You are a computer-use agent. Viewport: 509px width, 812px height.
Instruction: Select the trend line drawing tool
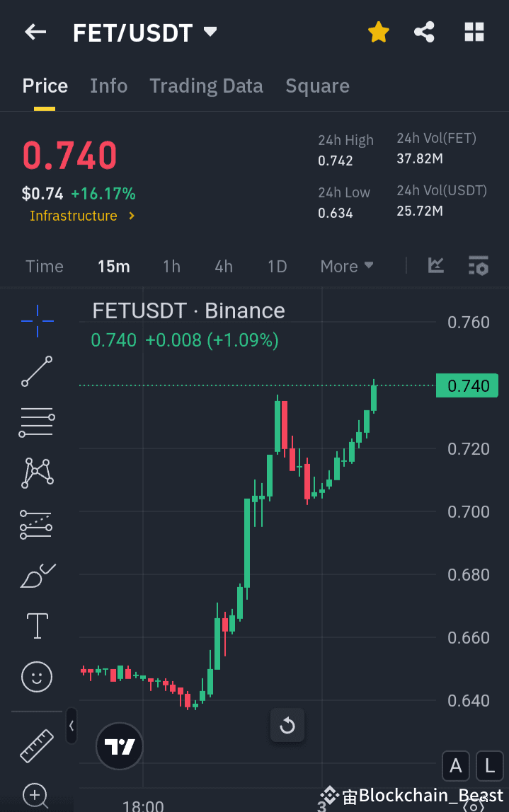tap(37, 371)
